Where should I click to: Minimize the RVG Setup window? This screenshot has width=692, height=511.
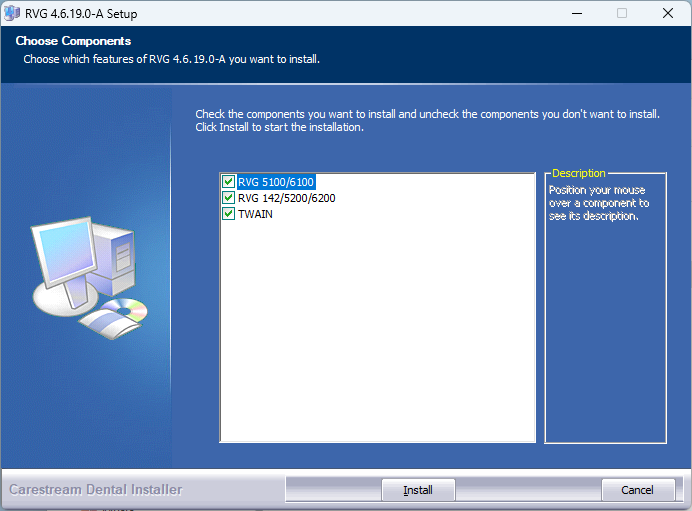point(576,14)
